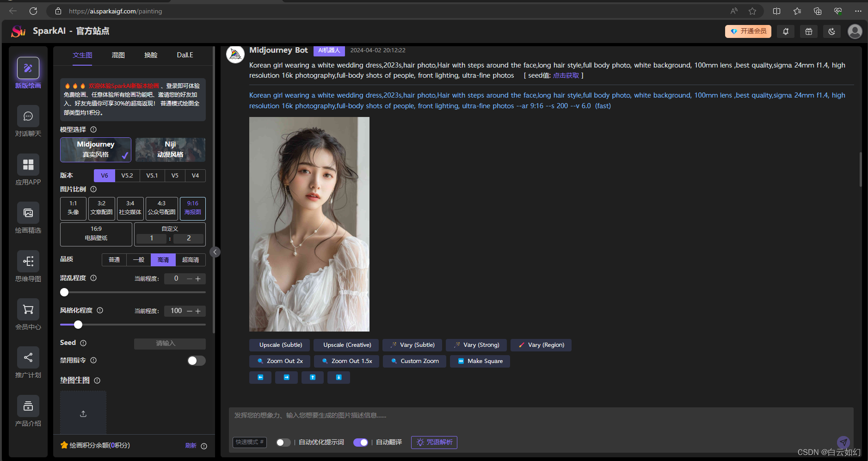Click the pan left arrow button
The image size is (868, 461).
point(260,377)
